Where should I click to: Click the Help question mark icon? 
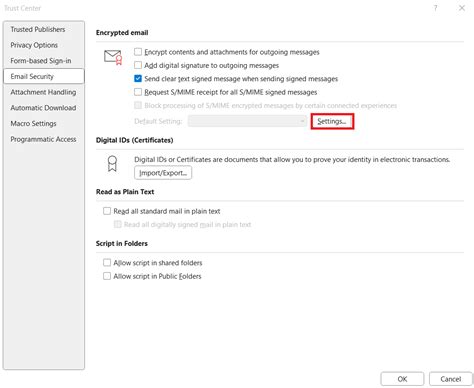(435, 8)
